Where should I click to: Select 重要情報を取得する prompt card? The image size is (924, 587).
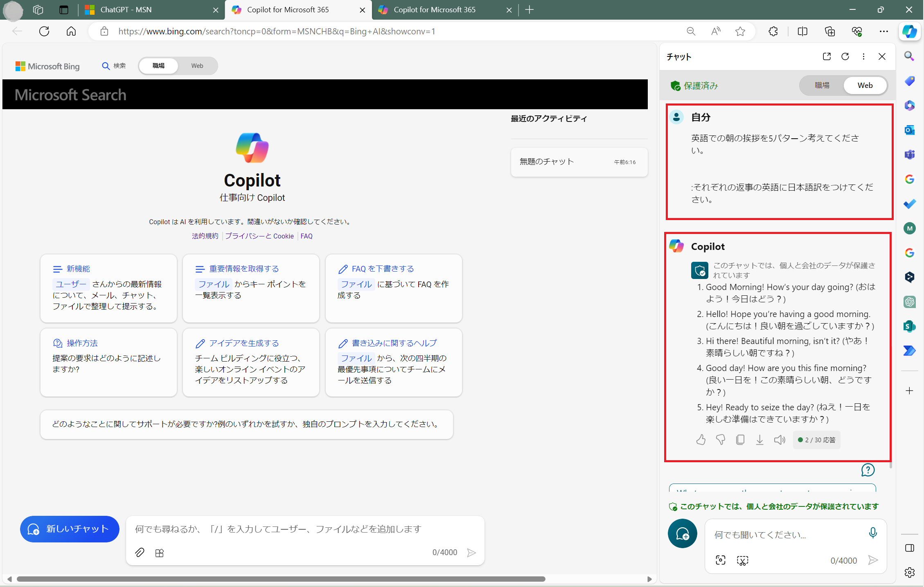[251, 288]
